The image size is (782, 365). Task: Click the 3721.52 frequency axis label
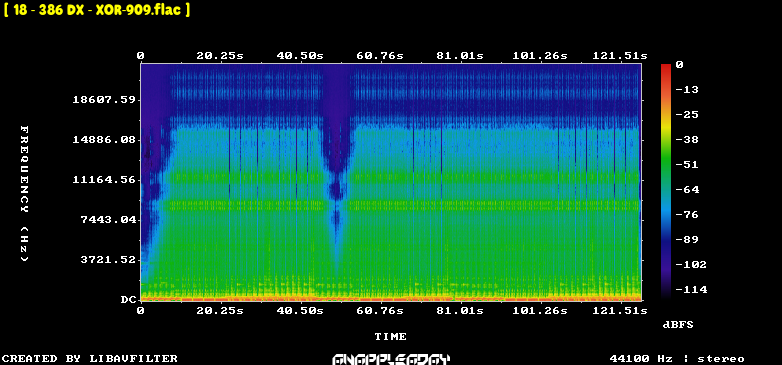108,259
